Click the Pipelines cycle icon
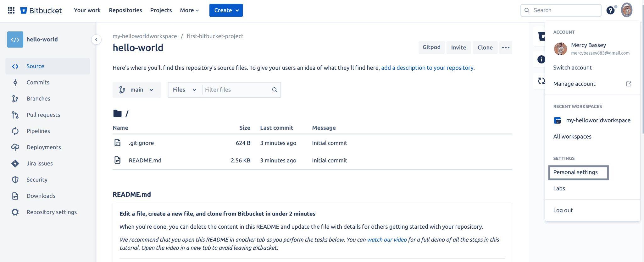The height and width of the screenshot is (262, 644). [15, 131]
